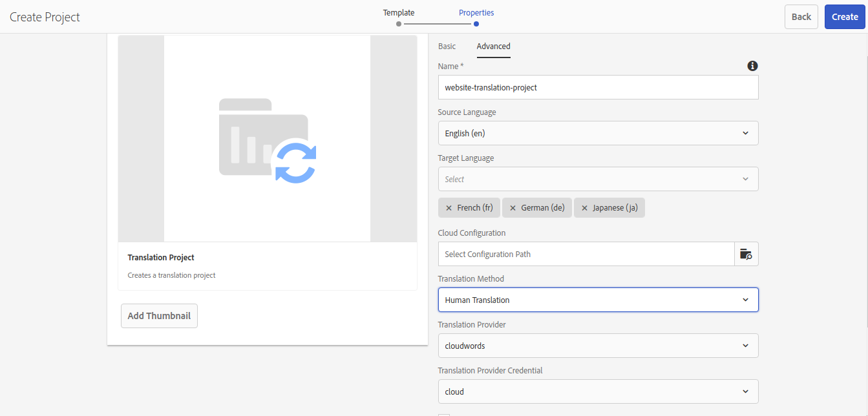Viewport: 868px width, 416px height.
Task: Switch to the Basic tab
Action: [447, 47]
